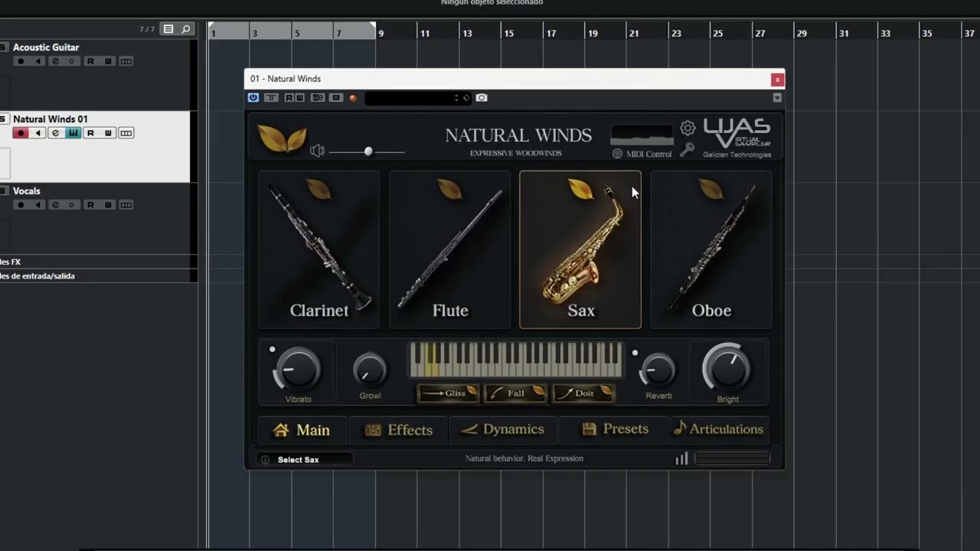This screenshot has height=551, width=980.
Task: Show lanes on Acoustic Guitar track
Action: tap(126, 61)
